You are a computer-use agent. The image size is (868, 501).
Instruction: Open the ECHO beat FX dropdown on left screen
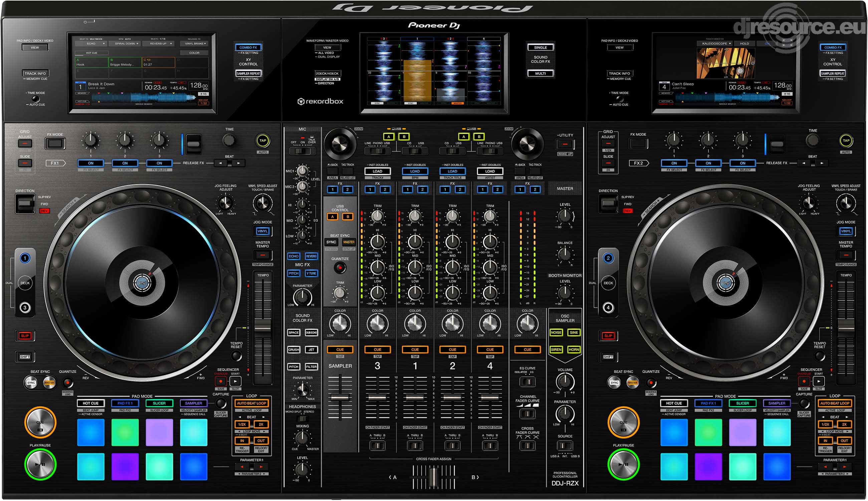(x=91, y=44)
